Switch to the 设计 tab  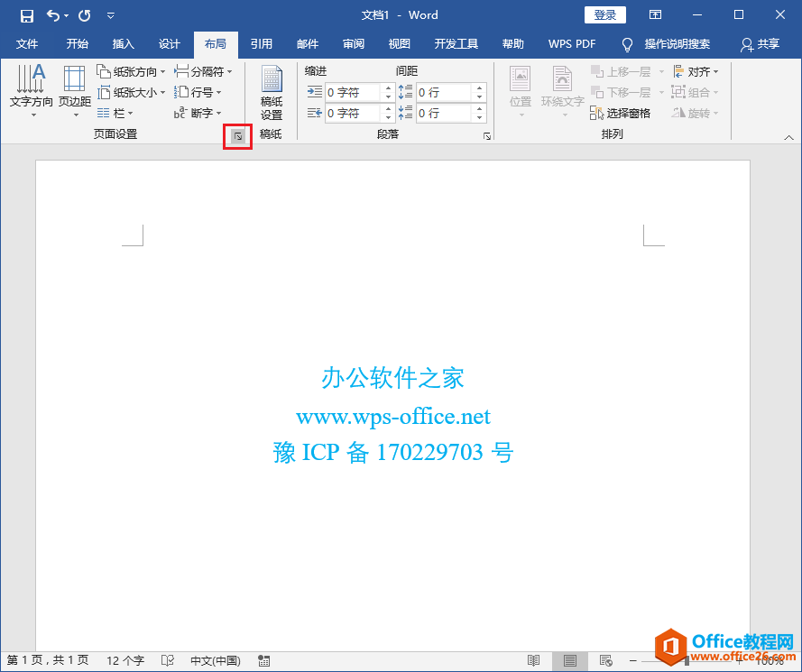point(170,44)
